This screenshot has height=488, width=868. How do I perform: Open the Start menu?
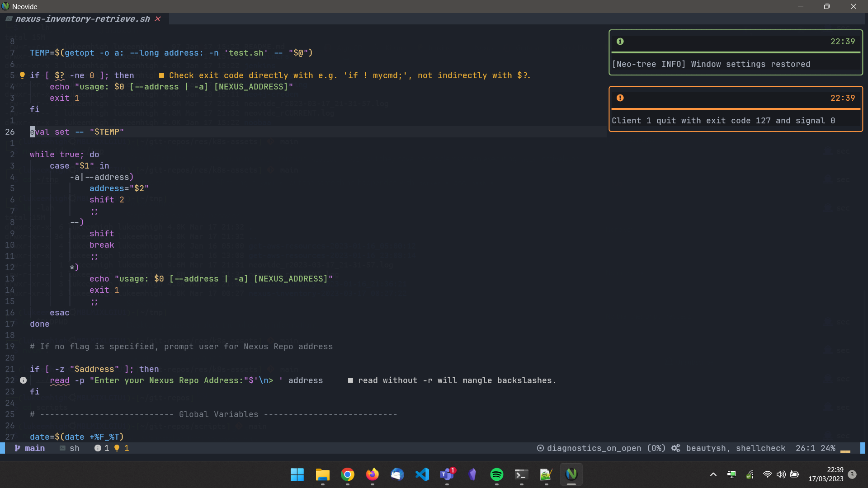297,474
